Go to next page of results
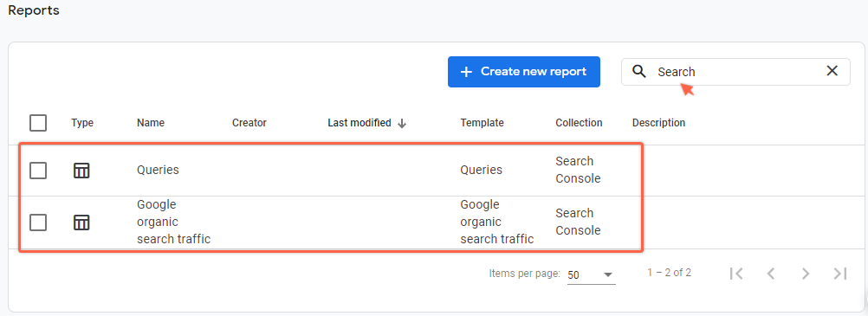868x316 pixels. tap(806, 274)
